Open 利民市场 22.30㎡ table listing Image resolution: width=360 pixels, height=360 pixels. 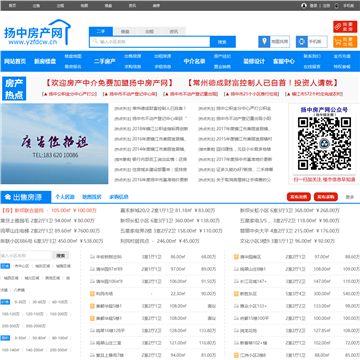click(153, 294)
